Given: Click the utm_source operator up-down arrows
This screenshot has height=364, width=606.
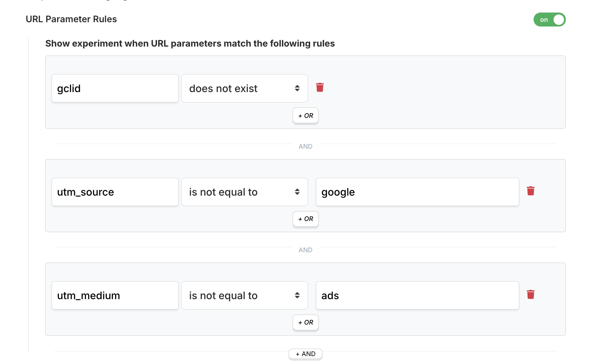Looking at the screenshot, I should pos(297,192).
